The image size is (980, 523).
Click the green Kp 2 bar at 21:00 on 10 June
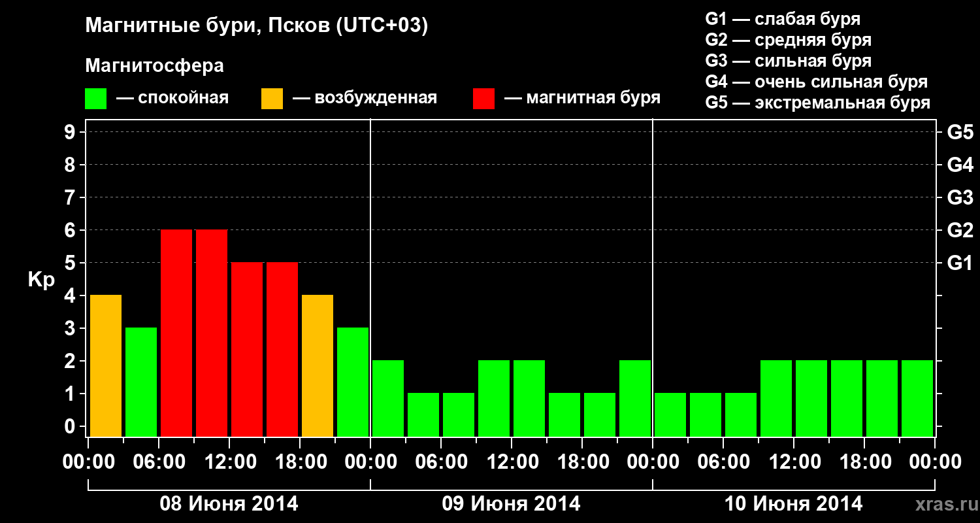click(917, 398)
